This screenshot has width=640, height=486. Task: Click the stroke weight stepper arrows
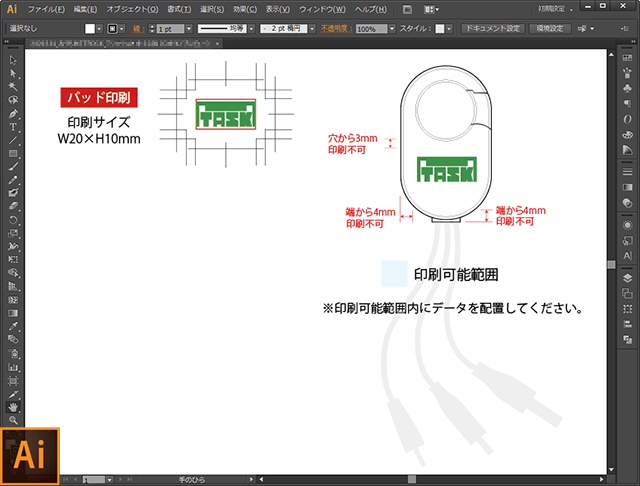(152, 29)
